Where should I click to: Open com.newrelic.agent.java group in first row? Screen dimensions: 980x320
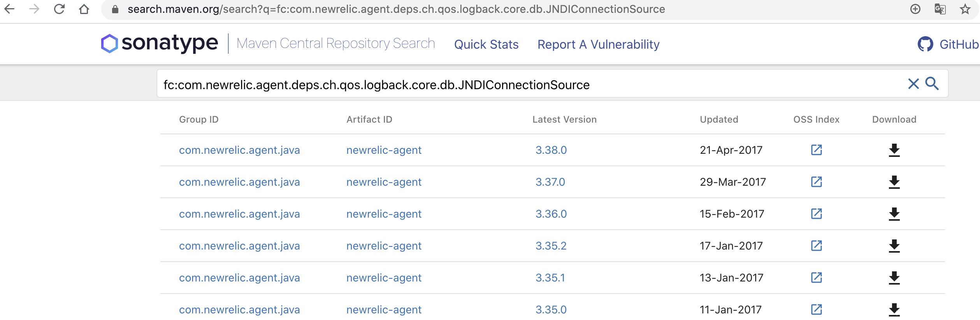239,150
